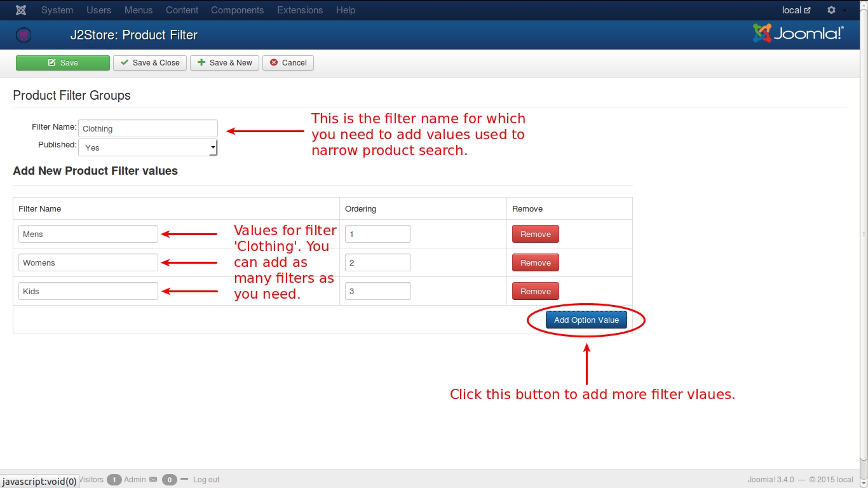Viewport: 868px width, 488px height.
Task: Click the ordering field for Womens
Action: point(377,262)
